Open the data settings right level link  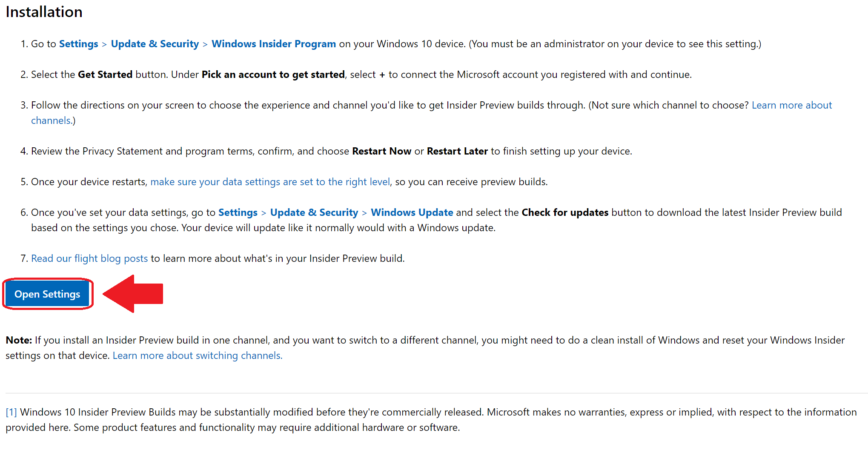[x=270, y=182]
